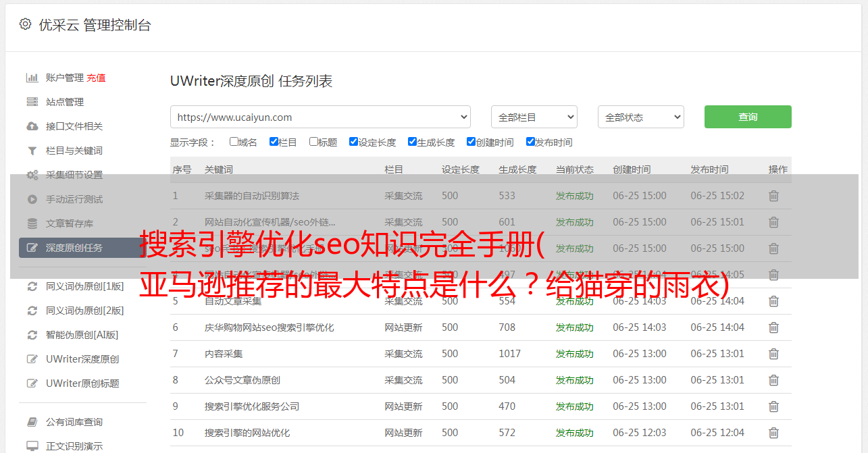Open 同义词伪原创[2版] sidebar item
Image resolution: width=868 pixels, height=453 pixels.
click(x=85, y=311)
